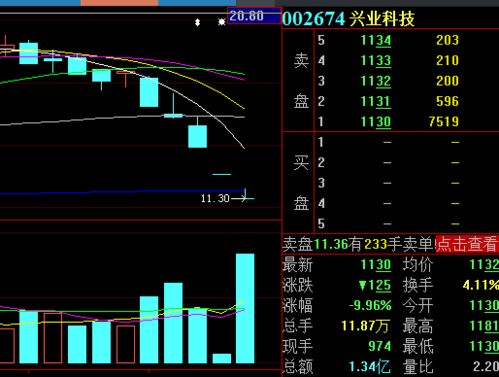Image resolution: width=499 pixels, height=377 pixels.
Task: Click the up-down arrow icon above chart
Action: pyautogui.click(x=197, y=22)
